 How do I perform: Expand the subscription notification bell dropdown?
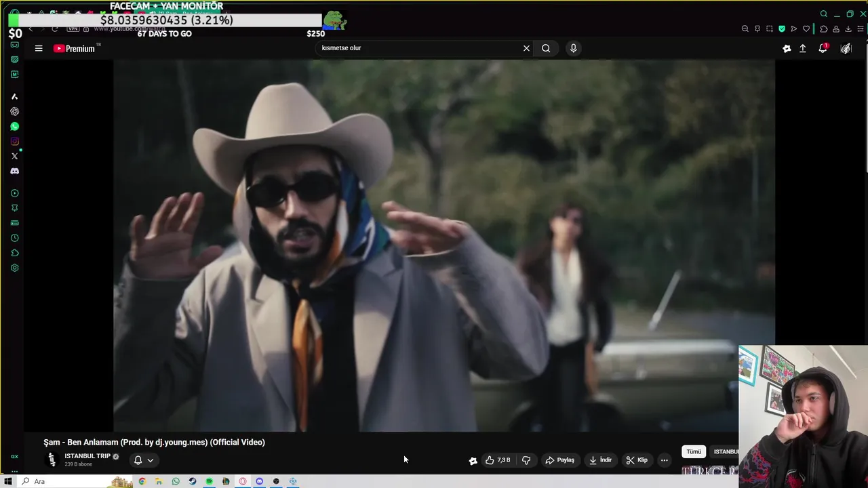point(144,460)
